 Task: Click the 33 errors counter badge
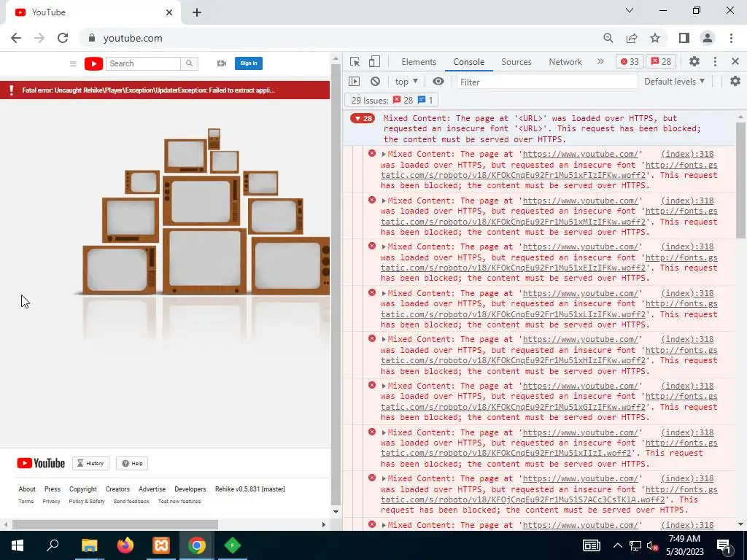(630, 62)
